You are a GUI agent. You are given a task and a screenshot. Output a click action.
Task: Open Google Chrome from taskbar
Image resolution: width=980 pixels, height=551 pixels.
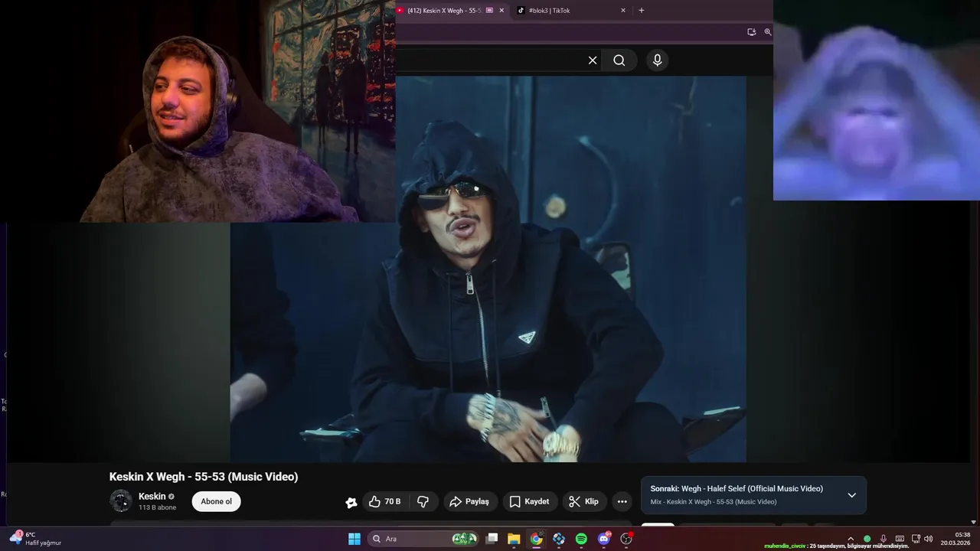(537, 539)
